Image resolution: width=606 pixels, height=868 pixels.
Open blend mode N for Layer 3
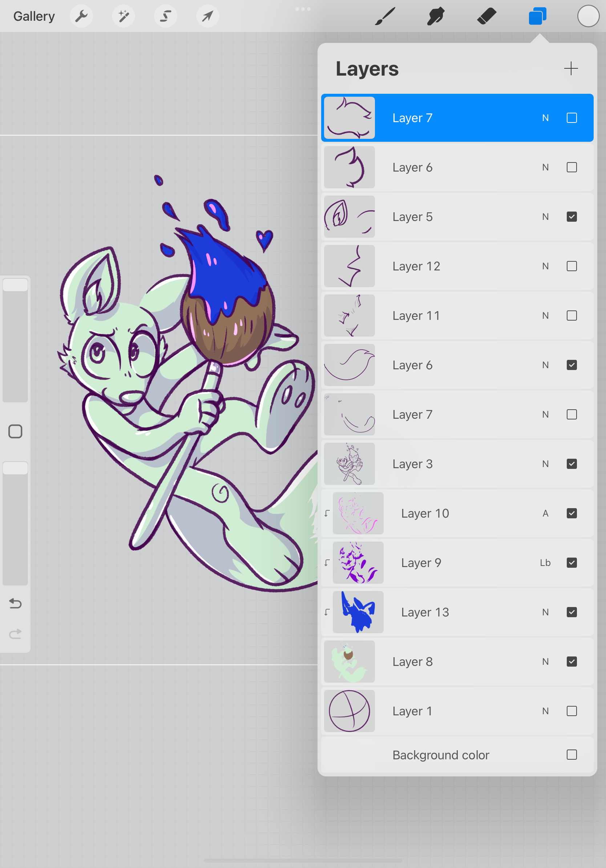point(545,463)
